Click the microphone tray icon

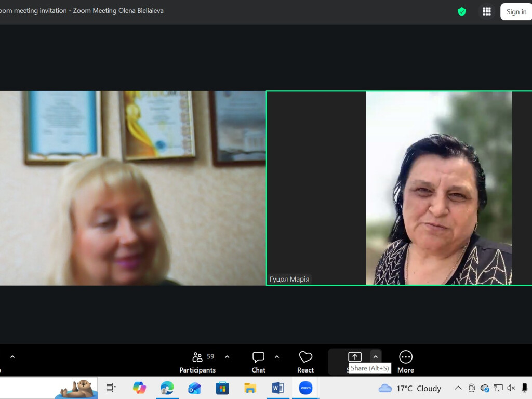point(525,388)
